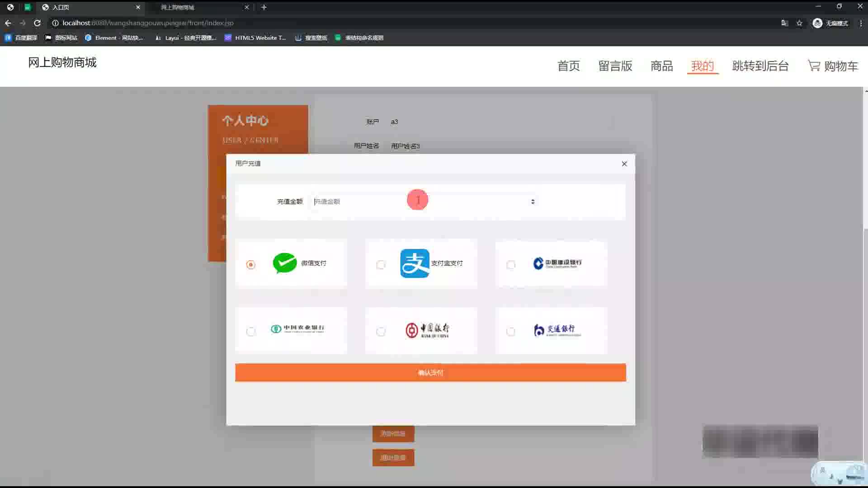Close the 网上购物商城 browser tab
This screenshot has width=868, height=488.
point(246,7)
